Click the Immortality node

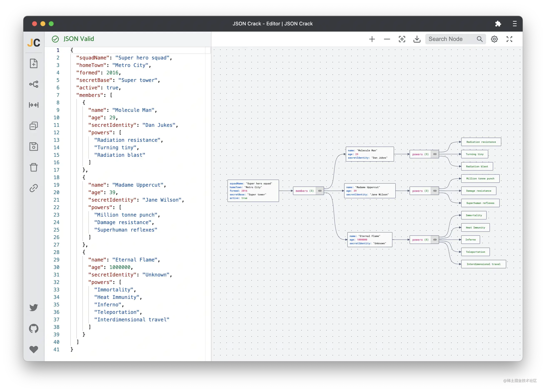coord(474,215)
